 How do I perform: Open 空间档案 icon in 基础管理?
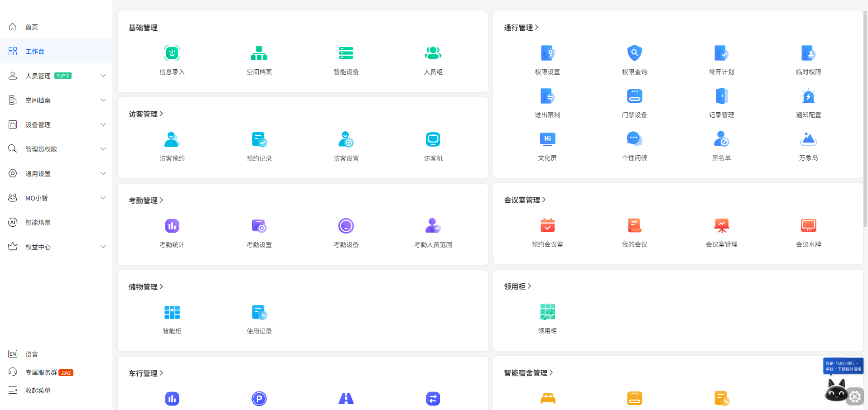point(259,53)
